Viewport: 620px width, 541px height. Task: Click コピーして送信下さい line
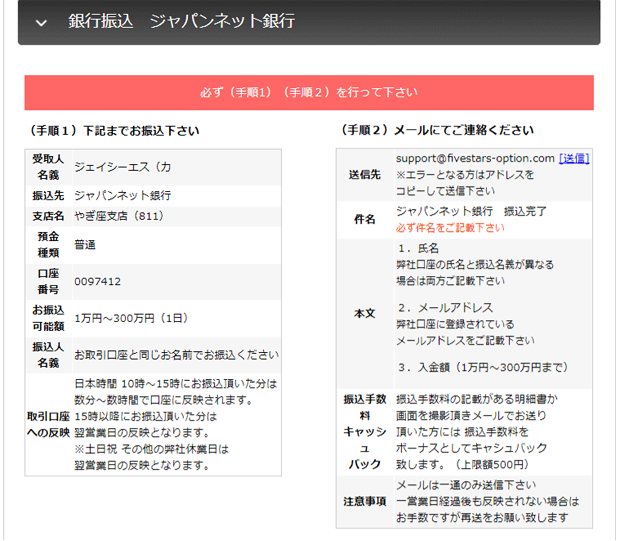coord(445,191)
